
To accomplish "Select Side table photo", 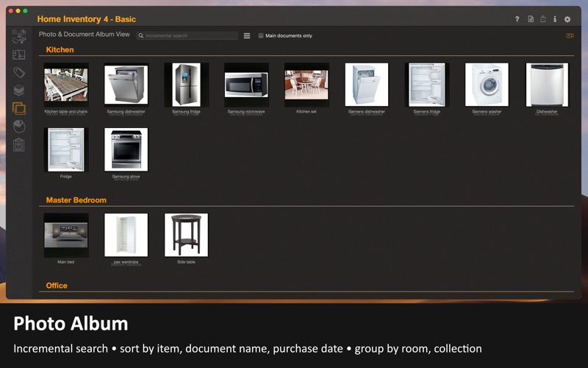I will [187, 236].
